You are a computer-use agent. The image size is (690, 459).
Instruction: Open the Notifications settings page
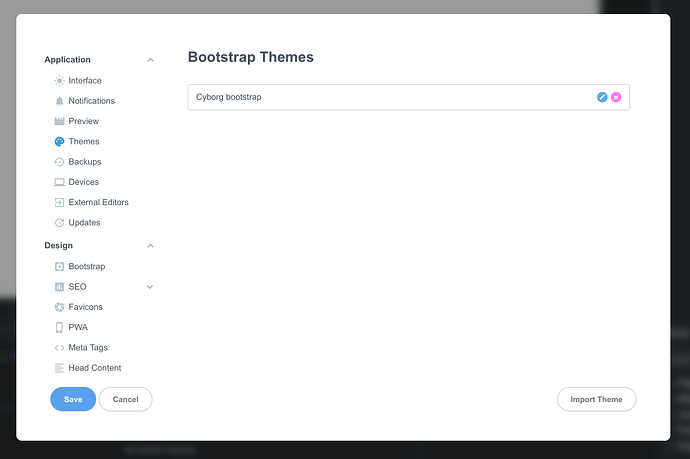92,101
